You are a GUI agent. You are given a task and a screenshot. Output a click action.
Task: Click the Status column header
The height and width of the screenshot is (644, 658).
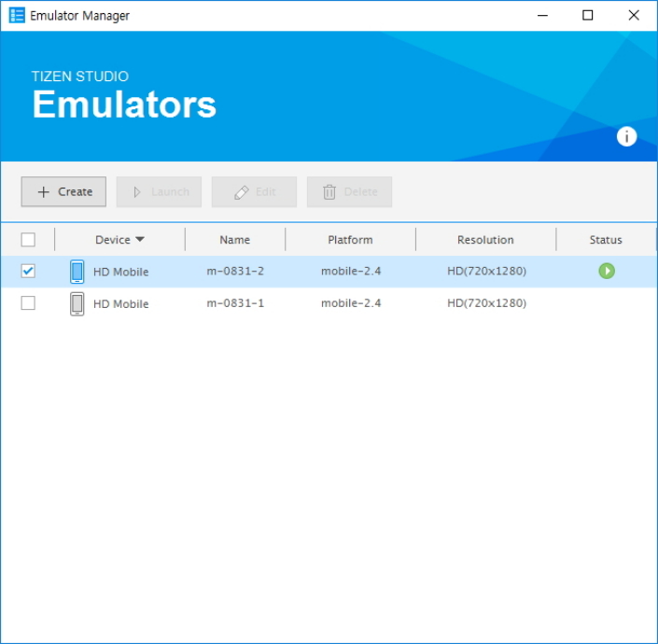point(606,240)
